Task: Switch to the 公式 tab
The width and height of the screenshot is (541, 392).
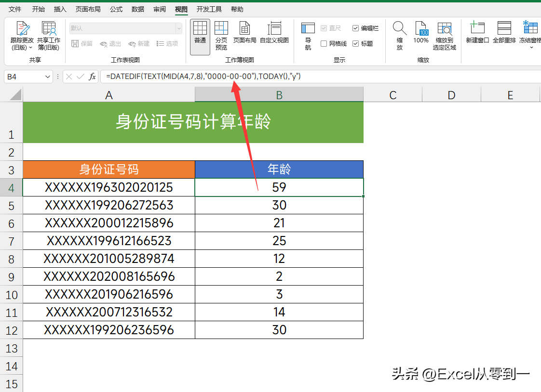Action: (x=116, y=9)
